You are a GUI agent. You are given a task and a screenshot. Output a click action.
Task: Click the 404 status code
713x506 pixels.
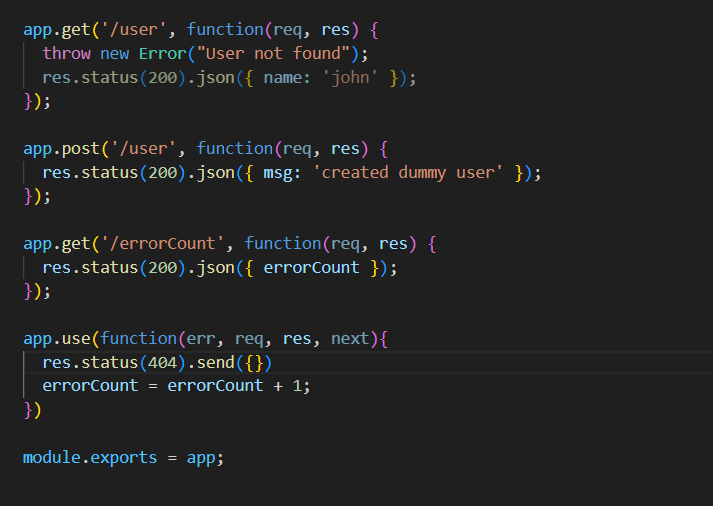point(162,363)
